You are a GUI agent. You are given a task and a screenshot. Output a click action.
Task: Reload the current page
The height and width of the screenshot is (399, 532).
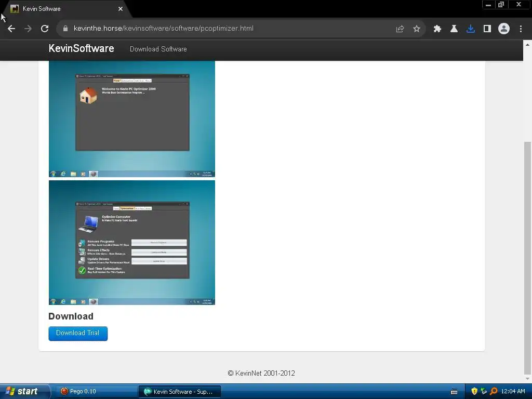pyautogui.click(x=45, y=29)
